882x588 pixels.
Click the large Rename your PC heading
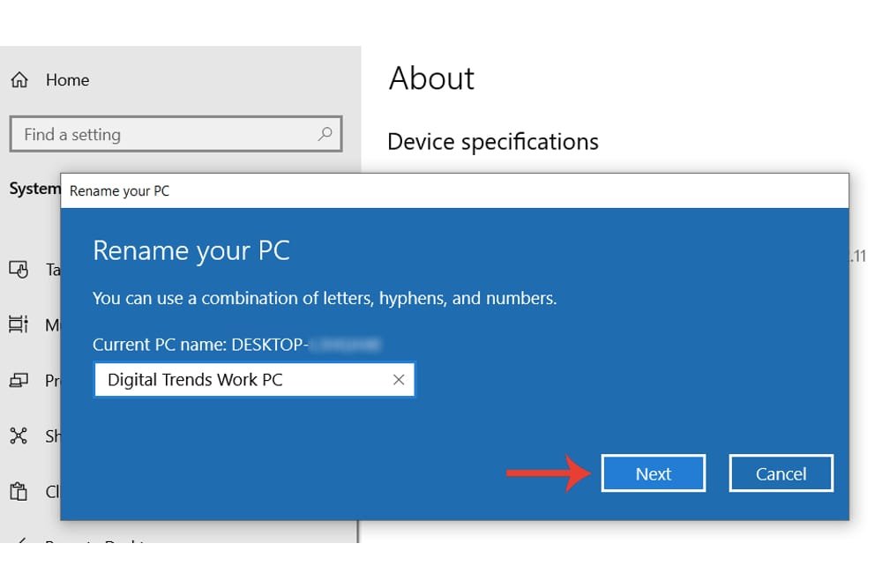pos(191,250)
